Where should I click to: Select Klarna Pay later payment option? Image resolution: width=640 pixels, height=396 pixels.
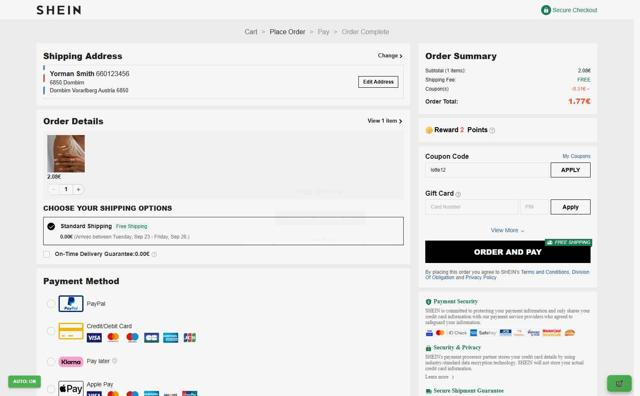pyautogui.click(x=51, y=362)
